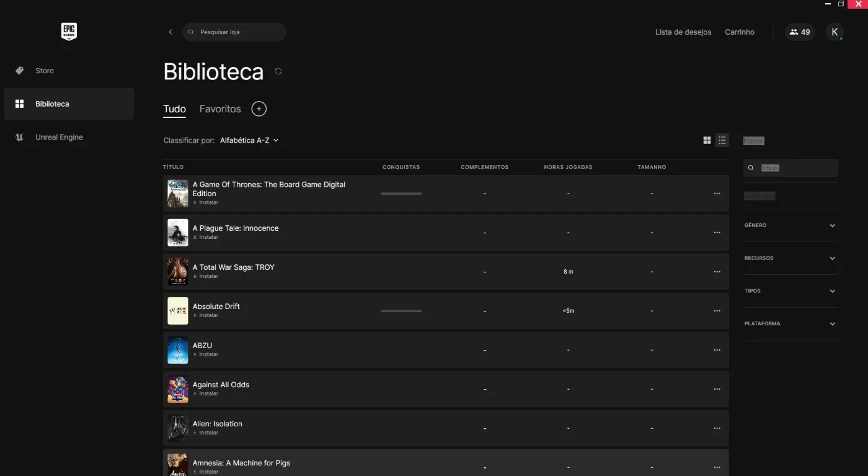The image size is (868, 476).
Task: Open options menu for Absolute Drift
Action: pyautogui.click(x=717, y=311)
